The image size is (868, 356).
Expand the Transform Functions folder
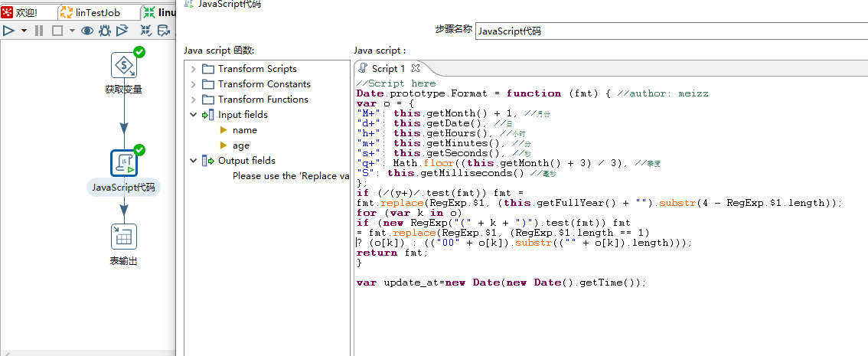coord(193,100)
